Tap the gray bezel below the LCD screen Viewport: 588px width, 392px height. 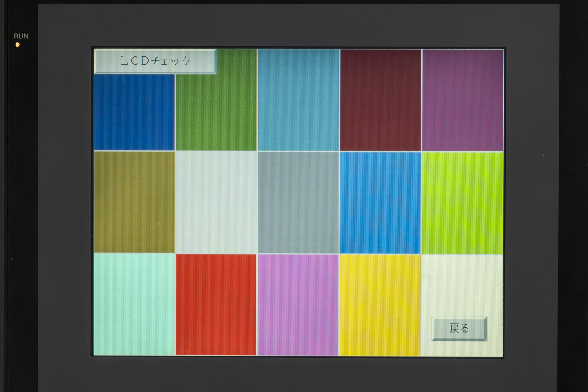click(x=298, y=374)
